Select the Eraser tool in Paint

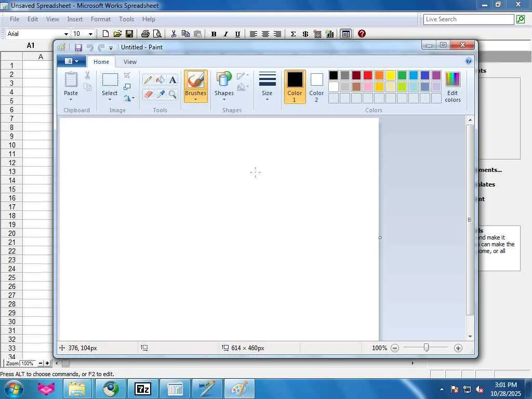[148, 95]
